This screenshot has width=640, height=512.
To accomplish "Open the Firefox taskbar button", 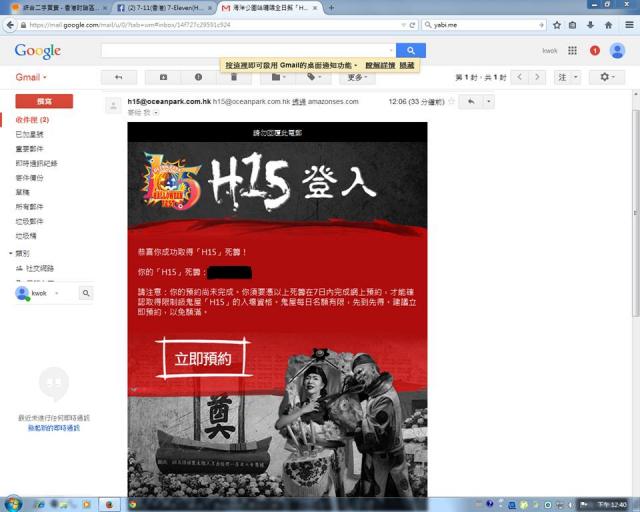I will click(x=110, y=505).
